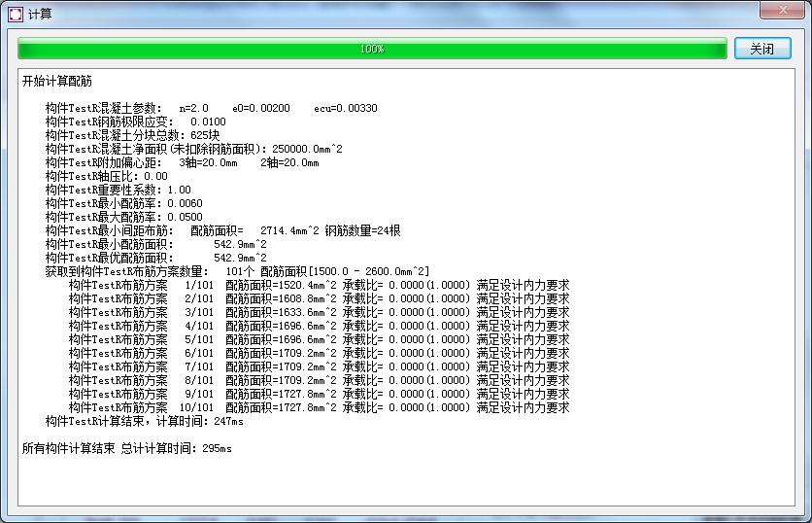Select the 总计计算时间 295ms line
The image size is (812, 523).
tap(126, 448)
